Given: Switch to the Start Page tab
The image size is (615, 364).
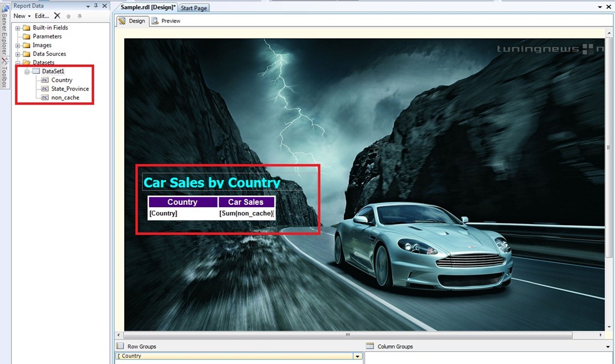Looking at the screenshot, I should (x=194, y=8).
